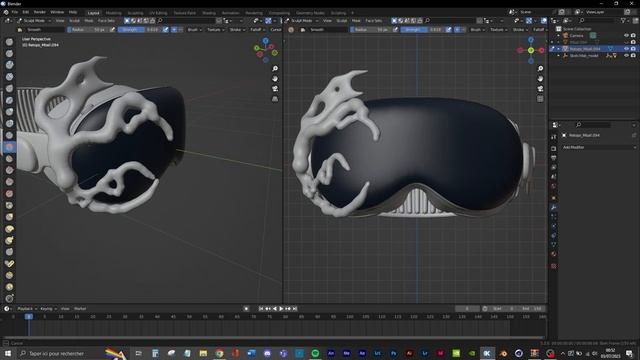Open Face Sets menu in left viewport
Image resolution: width=640 pixels, height=360 pixels.
tap(106, 20)
